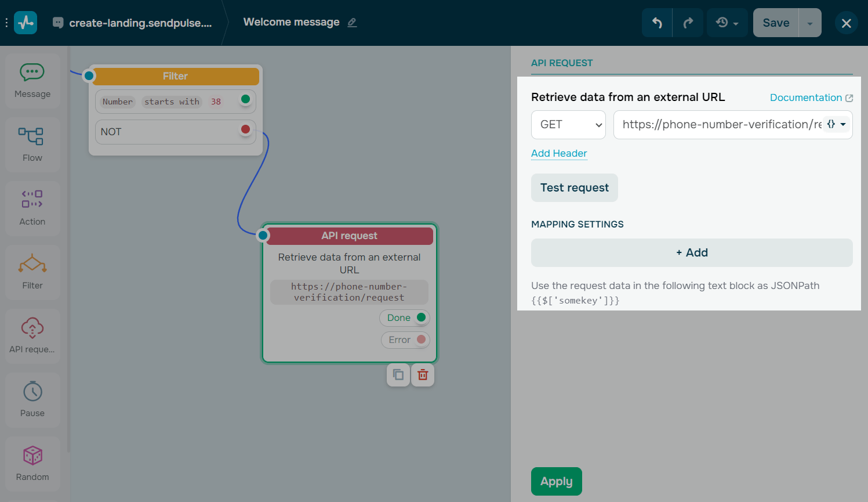Click the undo arrow in the toolbar
This screenshot has width=868, height=502.
click(656, 22)
